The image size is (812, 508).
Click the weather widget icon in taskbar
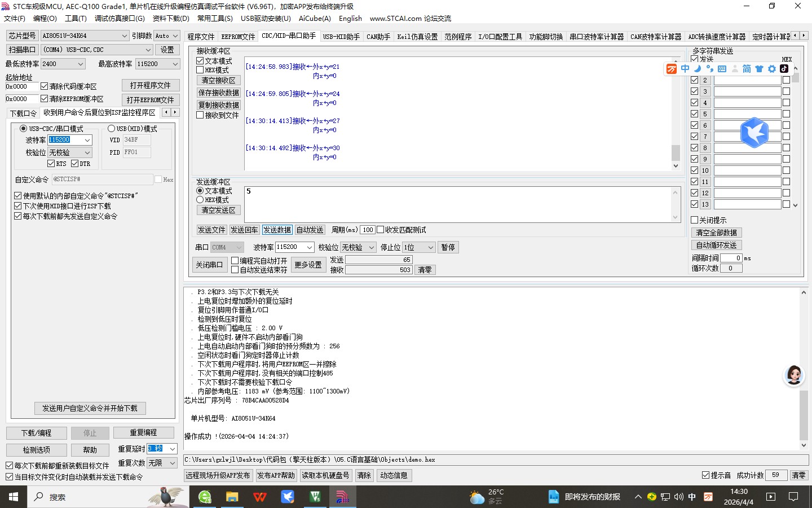477,497
